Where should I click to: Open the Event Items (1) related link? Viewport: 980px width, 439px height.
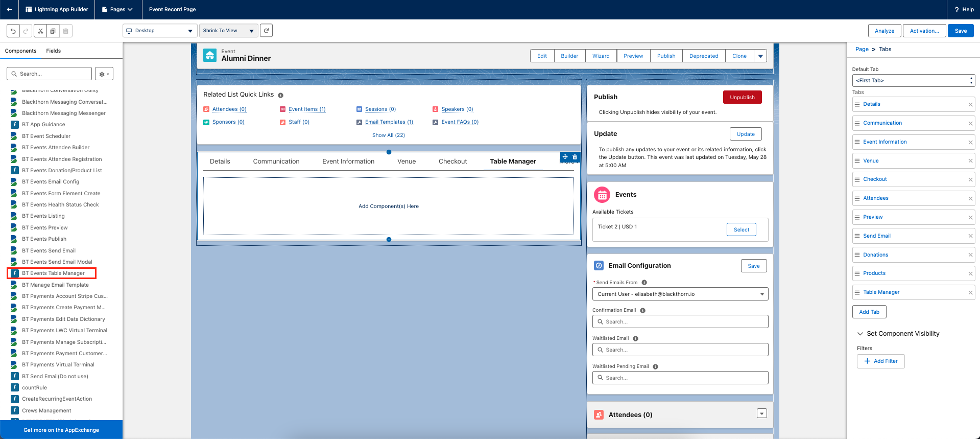(x=307, y=109)
